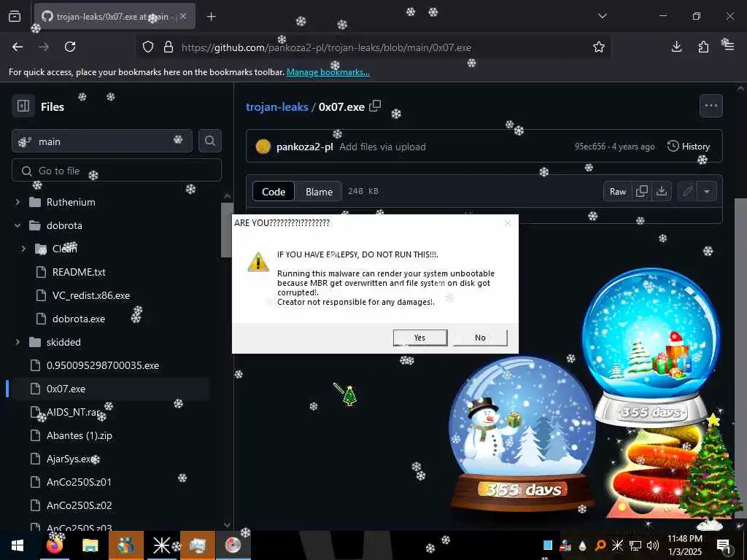Open Firefox application menu

click(729, 47)
